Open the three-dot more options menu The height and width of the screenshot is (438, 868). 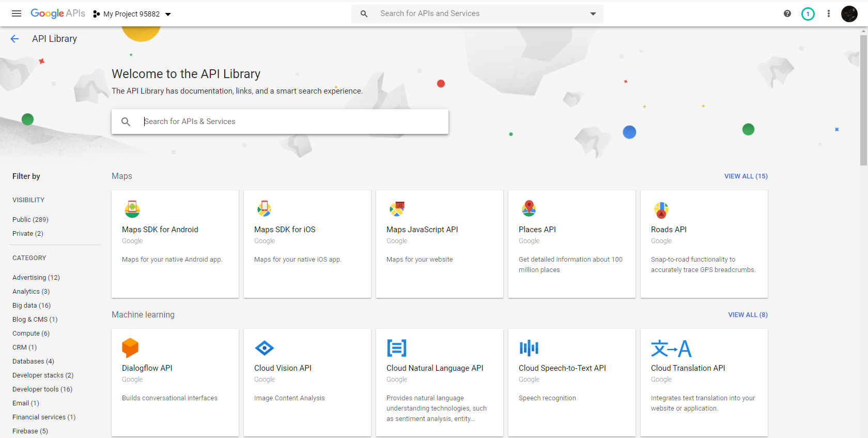[829, 13]
